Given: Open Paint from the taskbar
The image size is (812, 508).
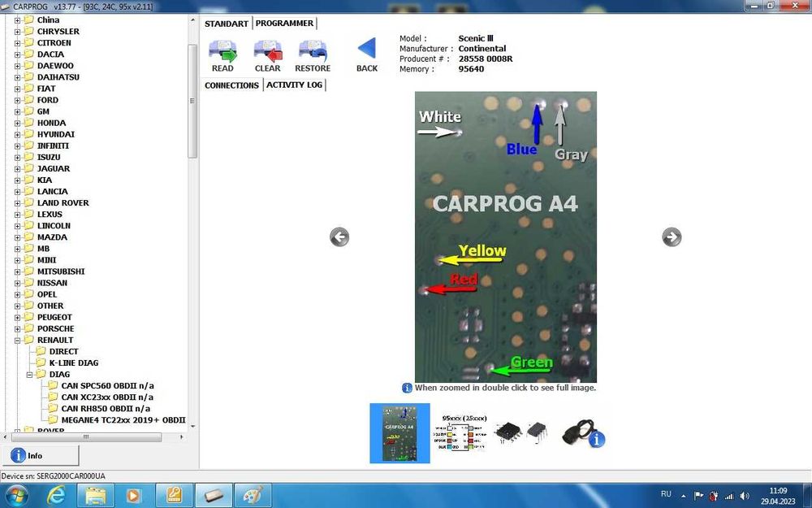Looking at the screenshot, I should pyautogui.click(x=253, y=496).
